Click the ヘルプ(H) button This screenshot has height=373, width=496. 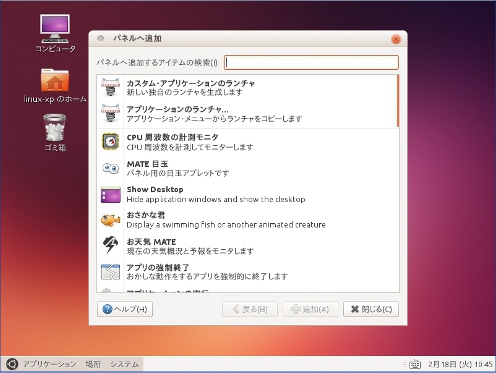click(x=125, y=309)
